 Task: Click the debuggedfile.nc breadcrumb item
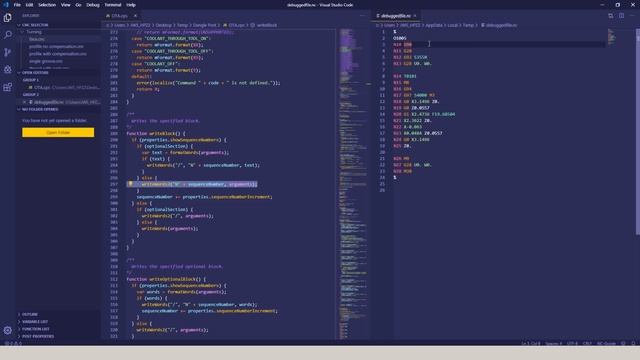(499, 25)
